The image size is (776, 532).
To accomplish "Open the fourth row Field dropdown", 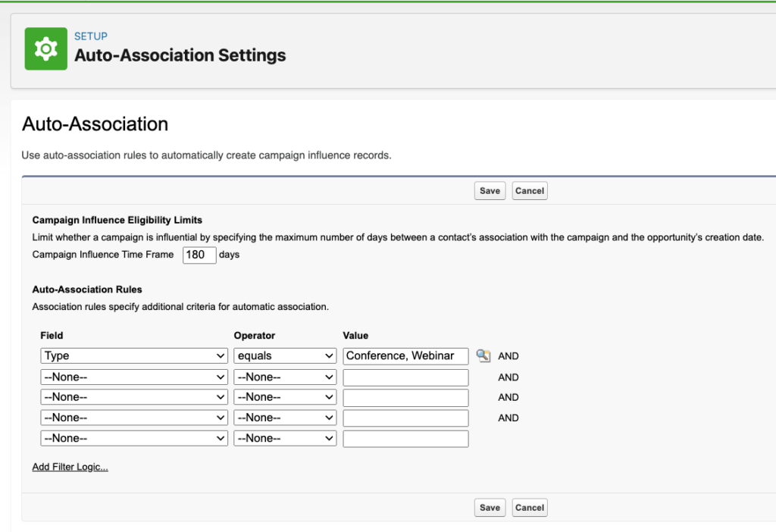I will pyautogui.click(x=133, y=418).
